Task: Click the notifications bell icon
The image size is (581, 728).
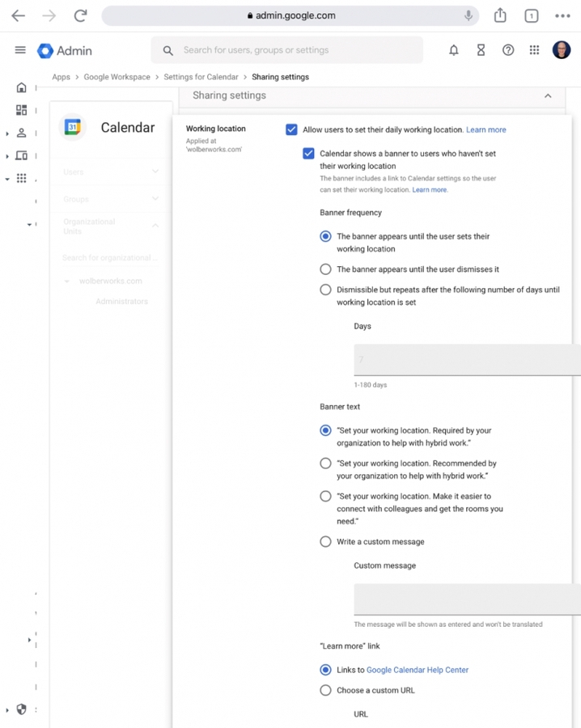Action: click(x=454, y=50)
